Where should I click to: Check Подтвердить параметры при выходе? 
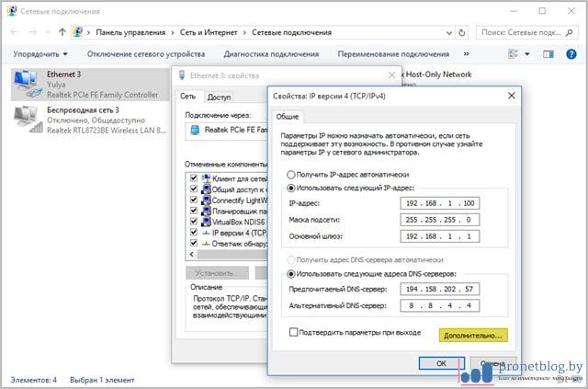point(293,332)
